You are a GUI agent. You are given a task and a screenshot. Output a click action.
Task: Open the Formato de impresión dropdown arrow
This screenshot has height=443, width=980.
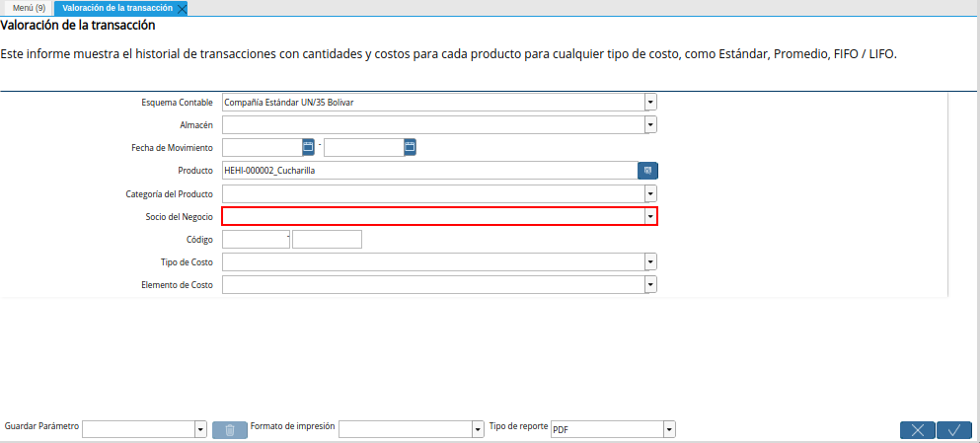(x=479, y=429)
